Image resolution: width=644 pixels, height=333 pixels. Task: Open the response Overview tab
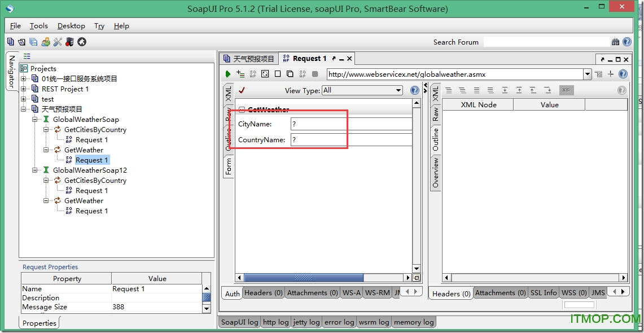click(x=435, y=173)
